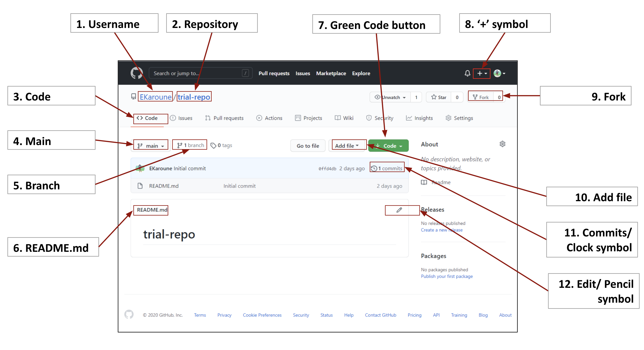Select Marketplace from the top menu

pos(331,73)
